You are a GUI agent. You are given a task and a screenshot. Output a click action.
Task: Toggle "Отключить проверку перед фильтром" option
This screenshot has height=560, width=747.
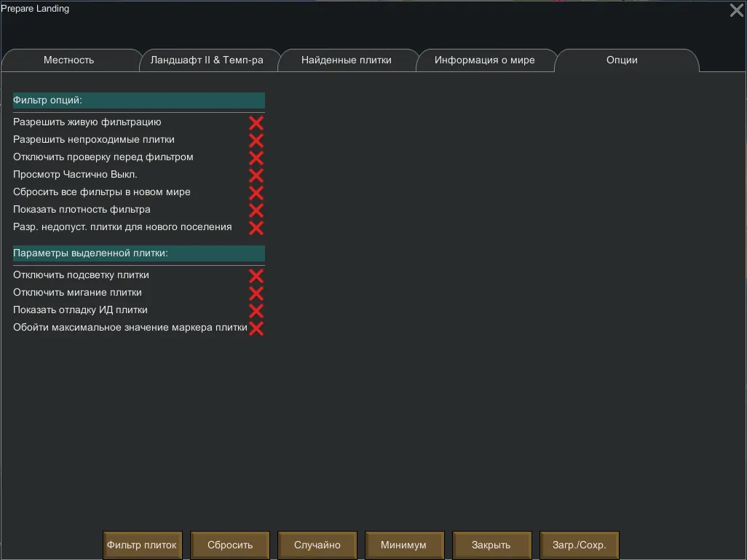(256, 158)
